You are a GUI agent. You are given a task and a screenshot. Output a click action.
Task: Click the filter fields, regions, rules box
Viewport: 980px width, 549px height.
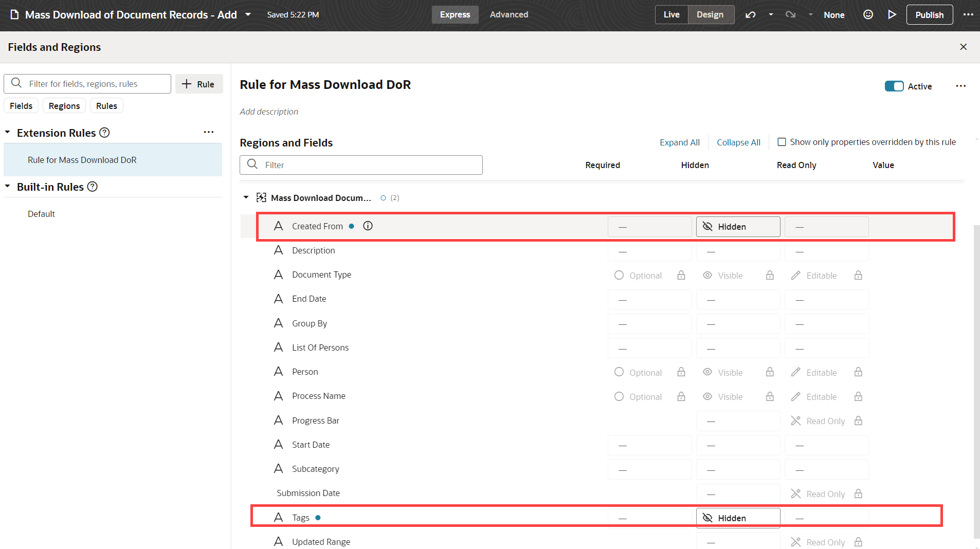(x=87, y=84)
